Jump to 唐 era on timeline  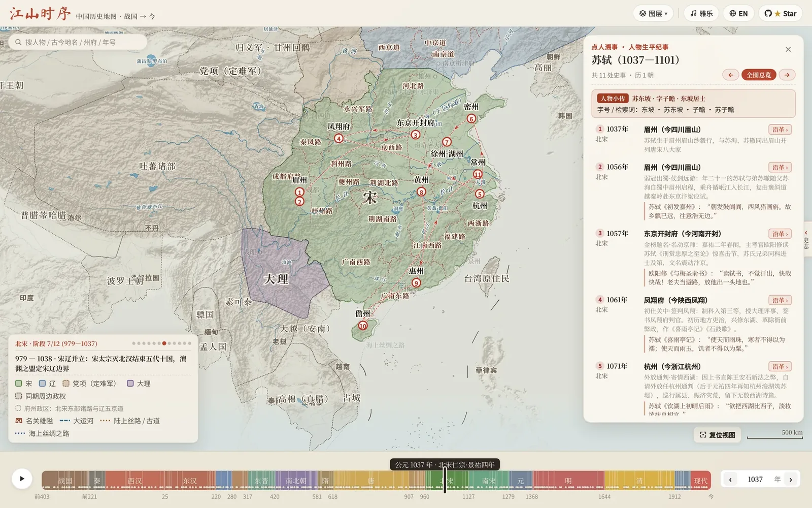point(371,481)
